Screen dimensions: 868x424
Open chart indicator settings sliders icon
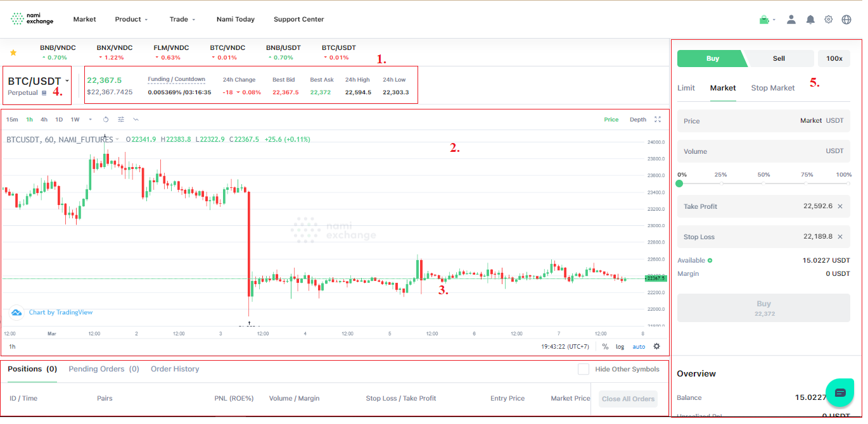pos(121,120)
